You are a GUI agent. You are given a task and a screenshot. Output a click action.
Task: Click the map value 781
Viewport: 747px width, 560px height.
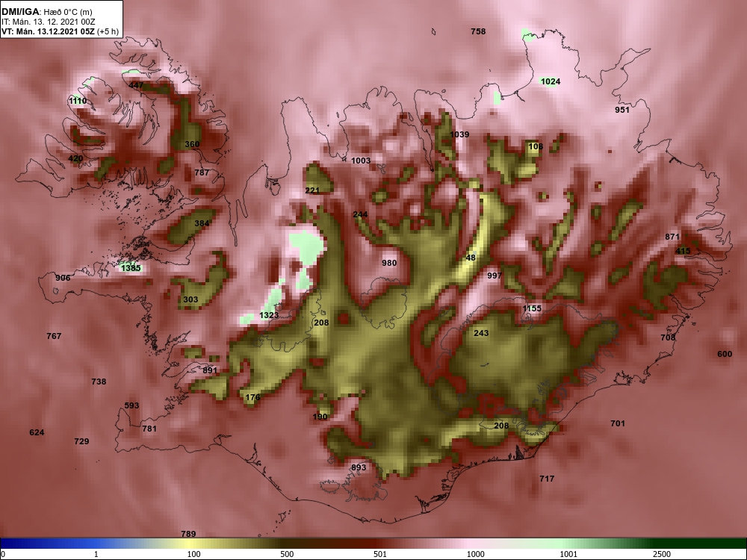[x=149, y=429]
